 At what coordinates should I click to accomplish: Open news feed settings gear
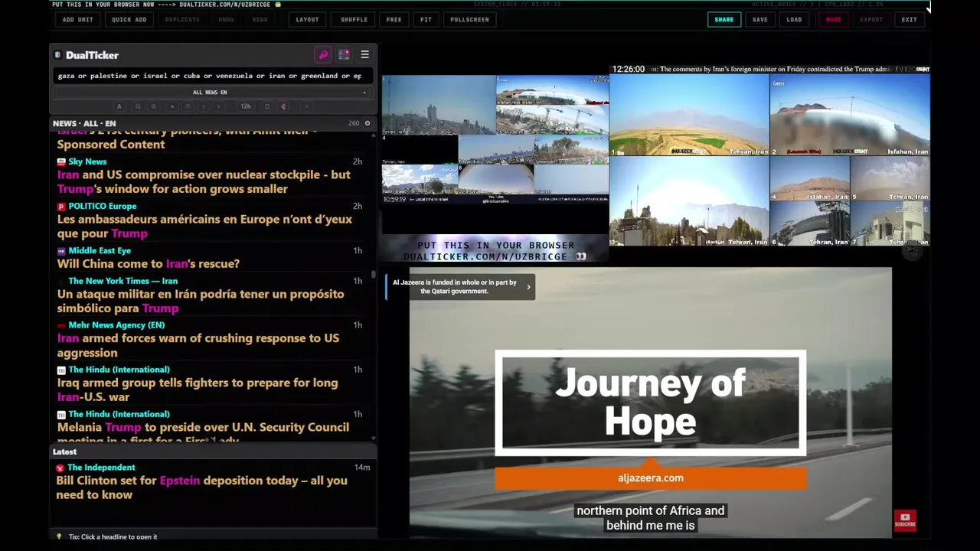(367, 123)
